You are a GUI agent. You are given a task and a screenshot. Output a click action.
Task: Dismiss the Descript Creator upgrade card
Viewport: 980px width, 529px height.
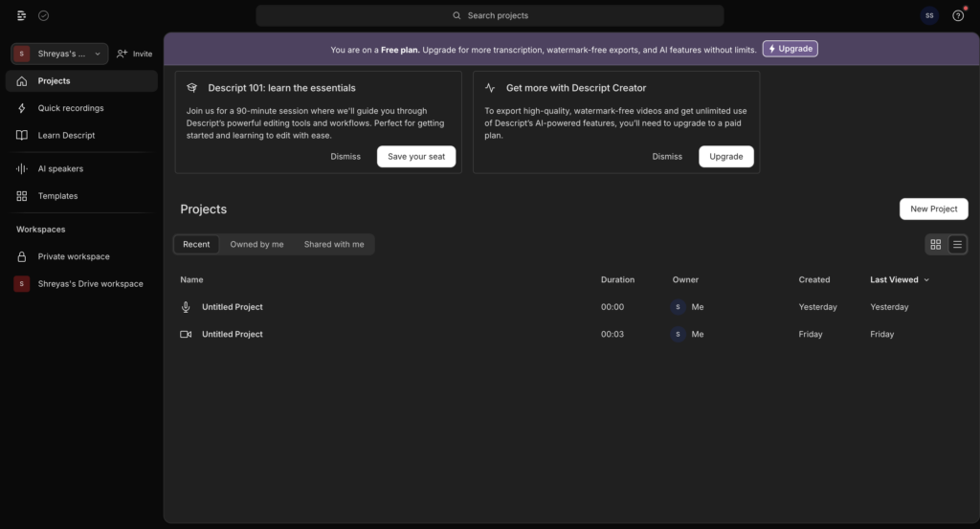pos(667,157)
